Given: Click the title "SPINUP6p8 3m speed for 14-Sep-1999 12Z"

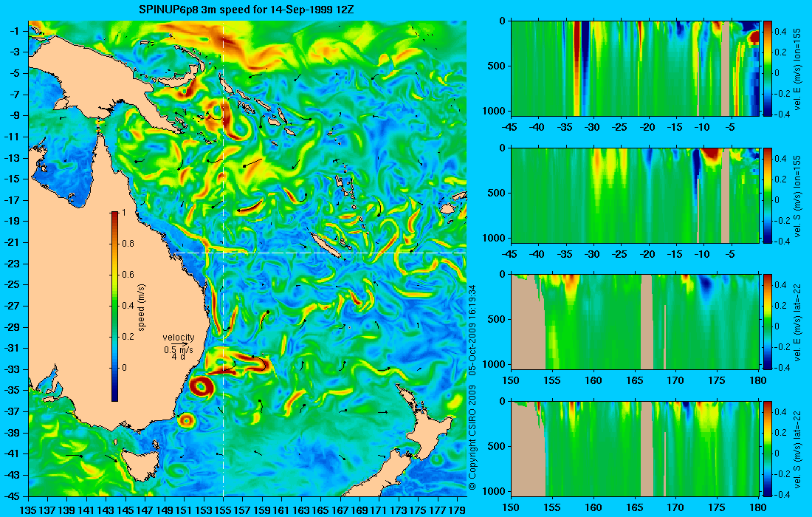Looking at the screenshot, I should click(246, 10).
